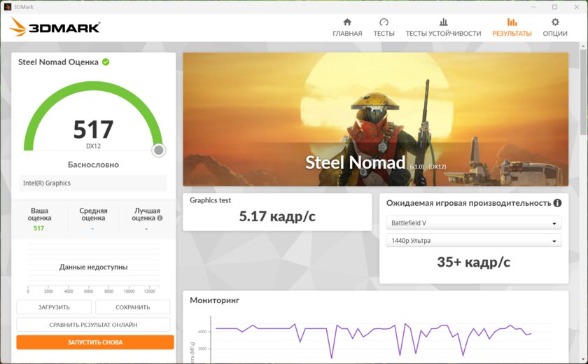Select the stress test bars icon
The width and height of the screenshot is (588, 364).
(443, 22)
